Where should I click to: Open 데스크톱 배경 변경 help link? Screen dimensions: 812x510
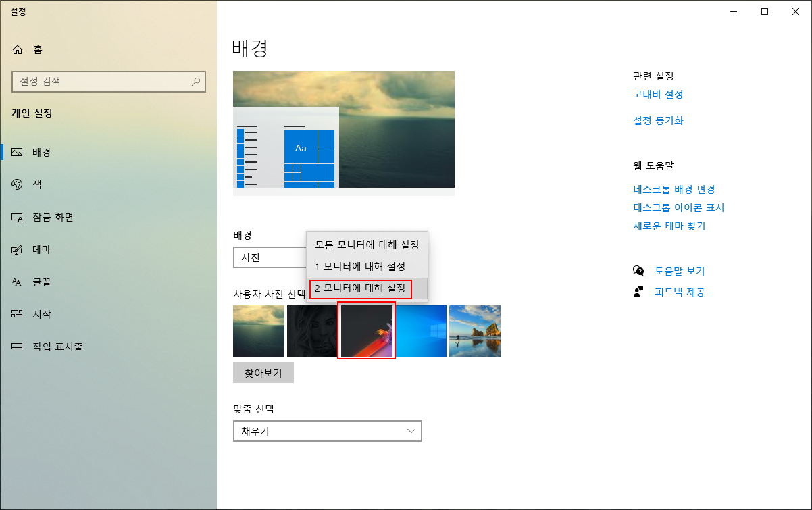coord(674,189)
